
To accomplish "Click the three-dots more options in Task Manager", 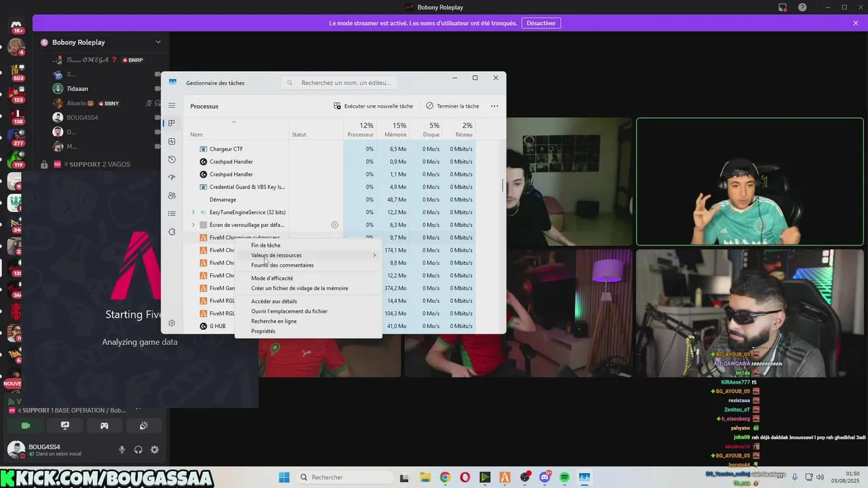I will pyautogui.click(x=494, y=106).
